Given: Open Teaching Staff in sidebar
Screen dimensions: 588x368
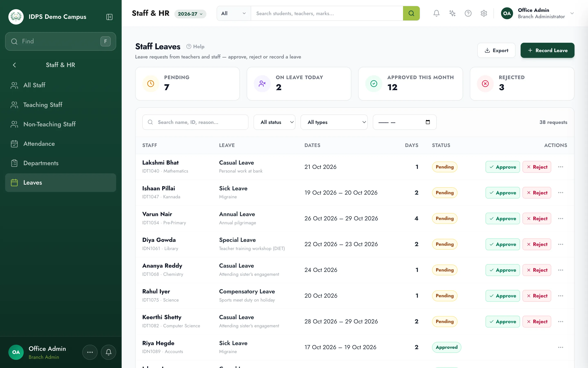Looking at the screenshot, I should tap(60, 105).
